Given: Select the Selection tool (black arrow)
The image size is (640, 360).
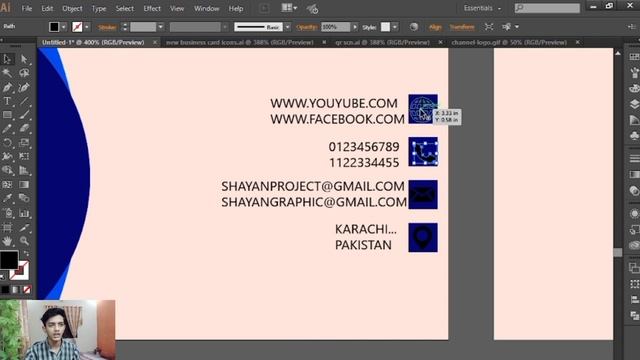Looking at the screenshot, I should [x=7, y=59].
